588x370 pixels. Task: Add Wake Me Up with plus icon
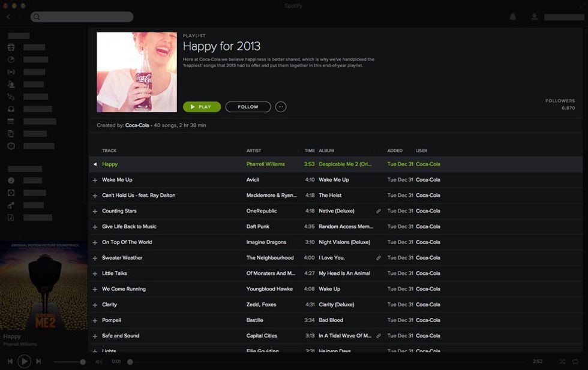pos(94,180)
